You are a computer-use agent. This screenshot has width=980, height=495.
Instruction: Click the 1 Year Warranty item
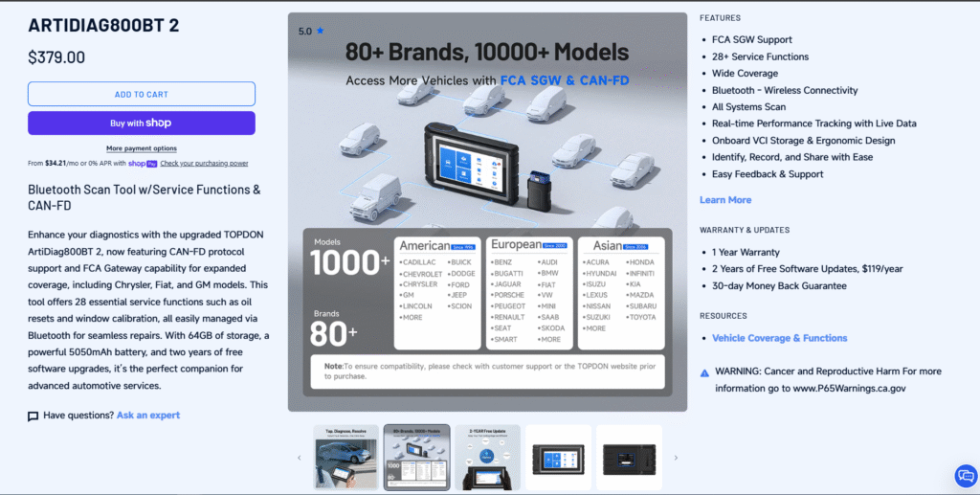[x=746, y=253]
